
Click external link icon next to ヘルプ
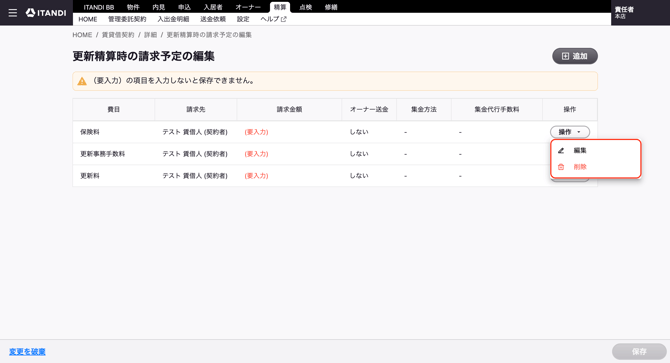click(x=284, y=19)
